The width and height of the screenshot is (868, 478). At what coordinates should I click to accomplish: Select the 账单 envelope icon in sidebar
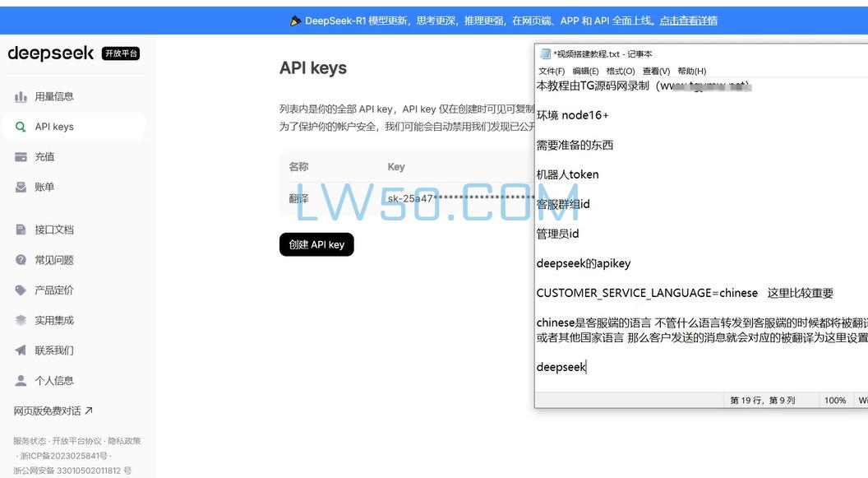pyautogui.click(x=21, y=187)
